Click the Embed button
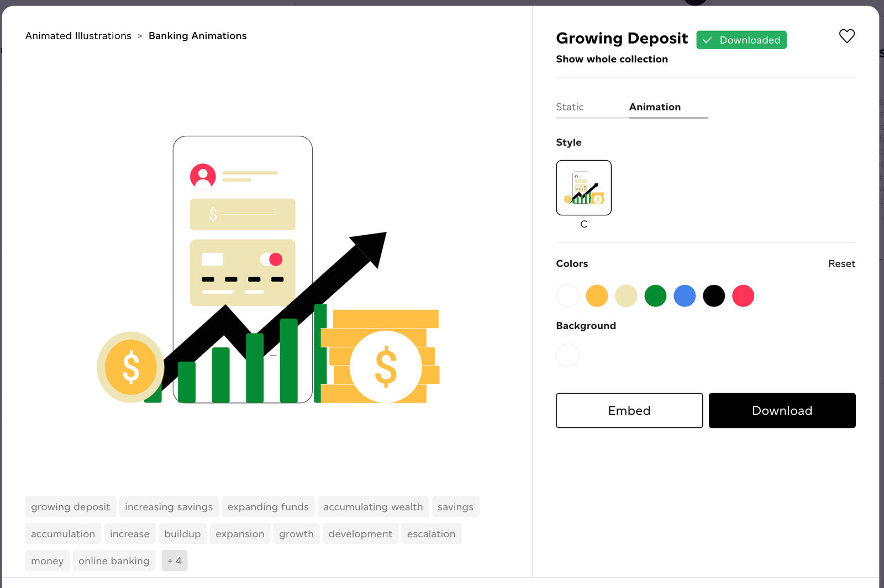This screenshot has height=588, width=884. pyautogui.click(x=629, y=410)
